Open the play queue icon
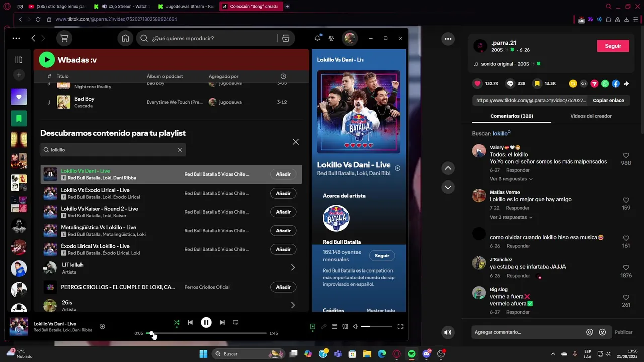 click(x=334, y=327)
